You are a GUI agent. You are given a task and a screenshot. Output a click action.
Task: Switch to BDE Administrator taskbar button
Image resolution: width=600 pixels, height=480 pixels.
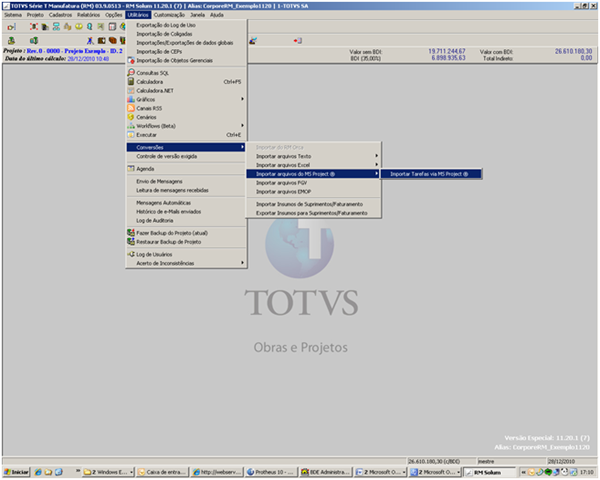click(x=325, y=472)
